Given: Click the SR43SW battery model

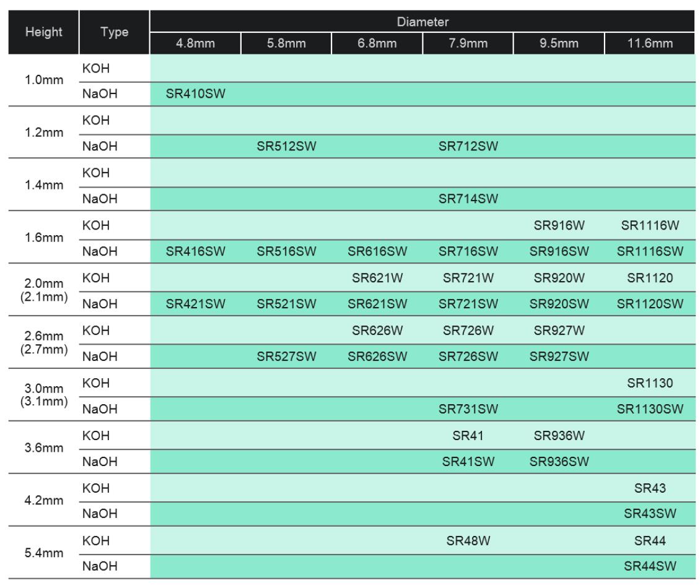Looking at the screenshot, I should [649, 514].
